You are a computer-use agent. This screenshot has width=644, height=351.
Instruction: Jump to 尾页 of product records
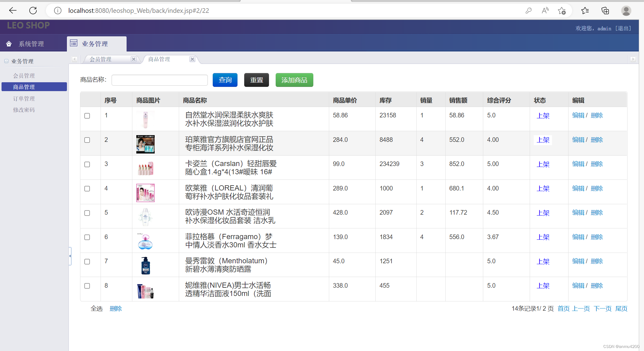point(621,309)
